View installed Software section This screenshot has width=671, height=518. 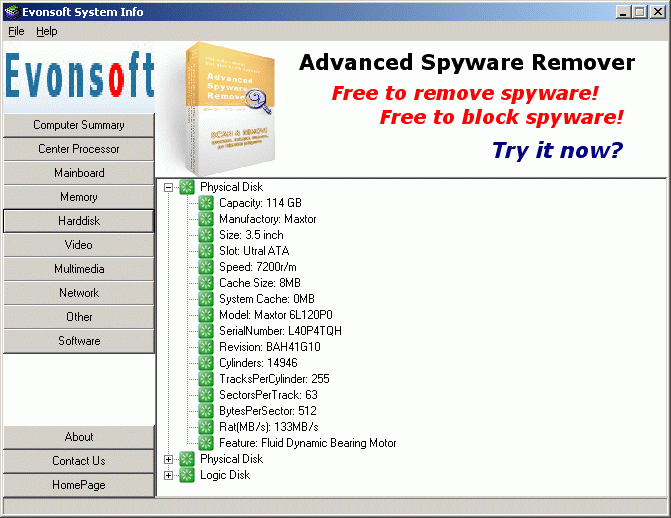pyautogui.click(x=79, y=341)
